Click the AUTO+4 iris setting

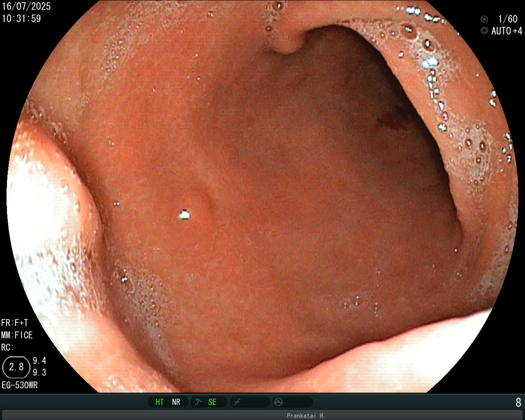pyautogui.click(x=507, y=31)
